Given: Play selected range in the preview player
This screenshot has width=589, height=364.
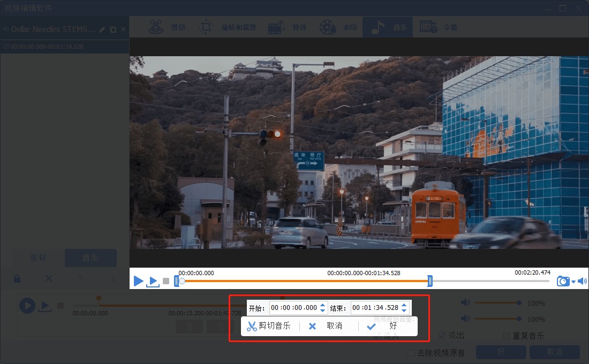Looking at the screenshot, I should click(153, 282).
